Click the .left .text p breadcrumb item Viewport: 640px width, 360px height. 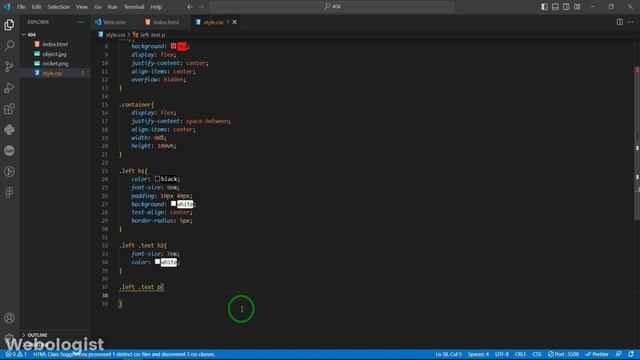[149, 35]
